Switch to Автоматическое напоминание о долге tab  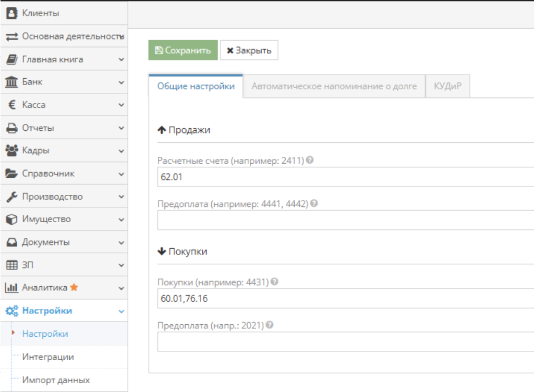coord(334,87)
